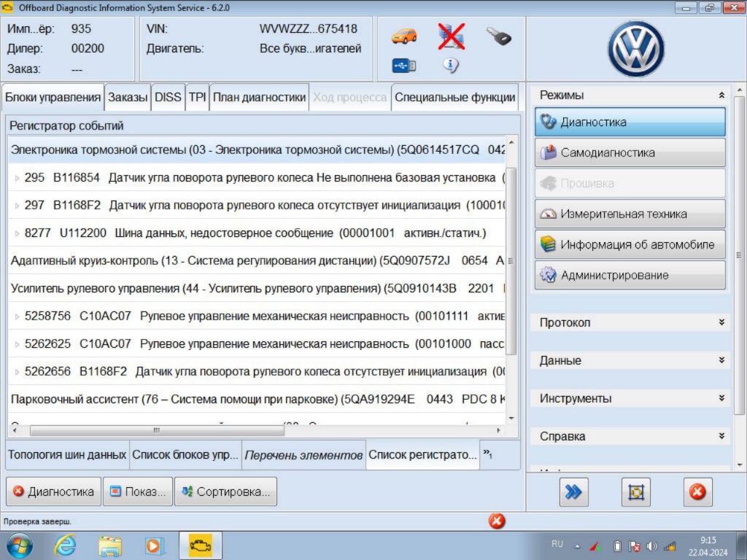Viewport: 747px width, 560px height.
Task: Expand fault 8277 U112200 row
Action: tap(18, 234)
